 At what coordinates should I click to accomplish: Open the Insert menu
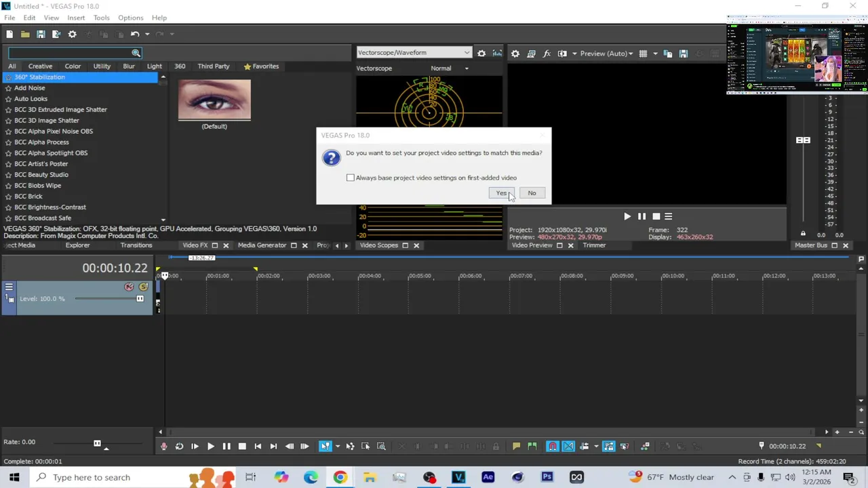pos(76,18)
